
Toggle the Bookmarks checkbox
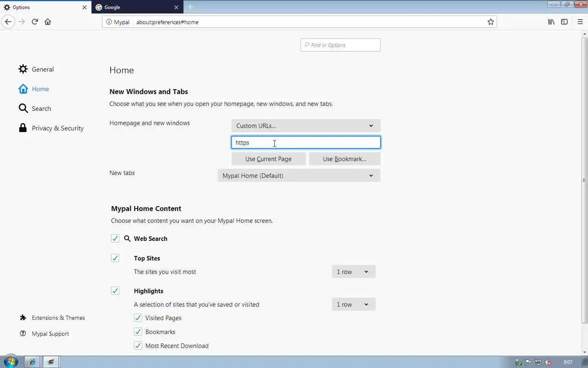138,332
